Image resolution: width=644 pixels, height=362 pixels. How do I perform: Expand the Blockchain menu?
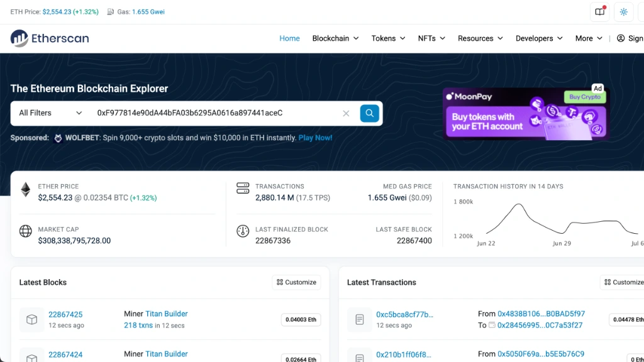335,38
